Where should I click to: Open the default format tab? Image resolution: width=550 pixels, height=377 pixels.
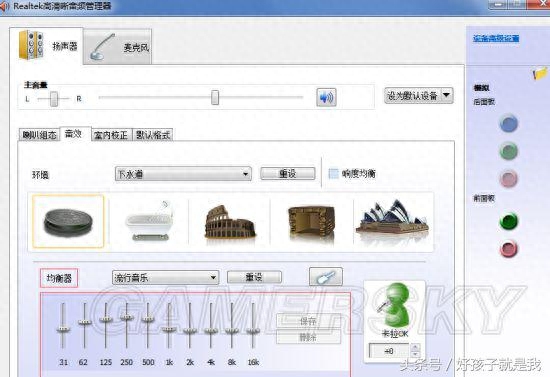pos(153,135)
